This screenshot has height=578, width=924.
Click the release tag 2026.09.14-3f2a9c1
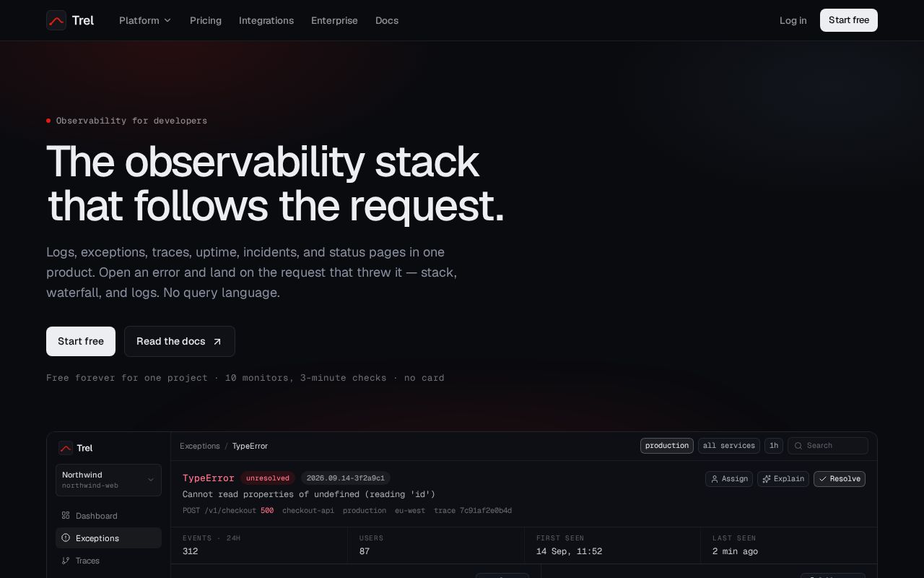(x=346, y=478)
